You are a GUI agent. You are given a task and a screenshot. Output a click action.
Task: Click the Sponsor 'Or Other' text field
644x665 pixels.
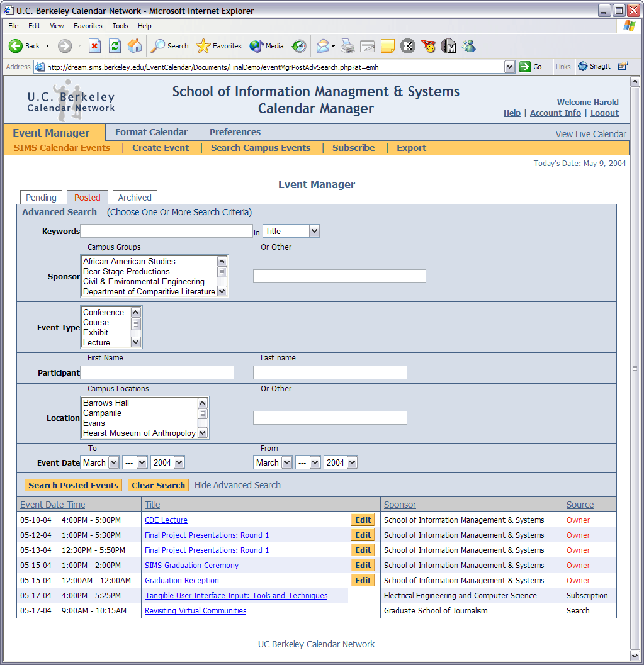tap(339, 276)
